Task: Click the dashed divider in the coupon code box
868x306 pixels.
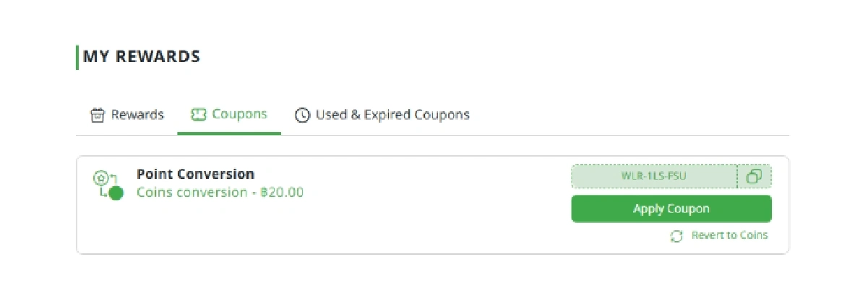Action: (737, 176)
